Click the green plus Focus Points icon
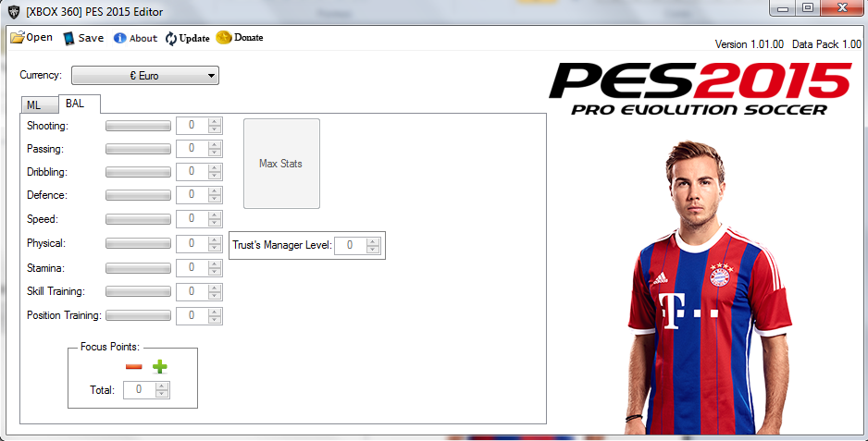The image size is (868, 441). click(160, 367)
